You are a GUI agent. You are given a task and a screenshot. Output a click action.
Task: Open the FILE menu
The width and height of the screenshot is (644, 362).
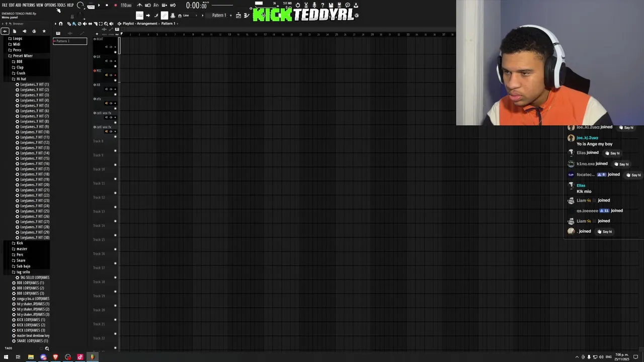[5, 5]
